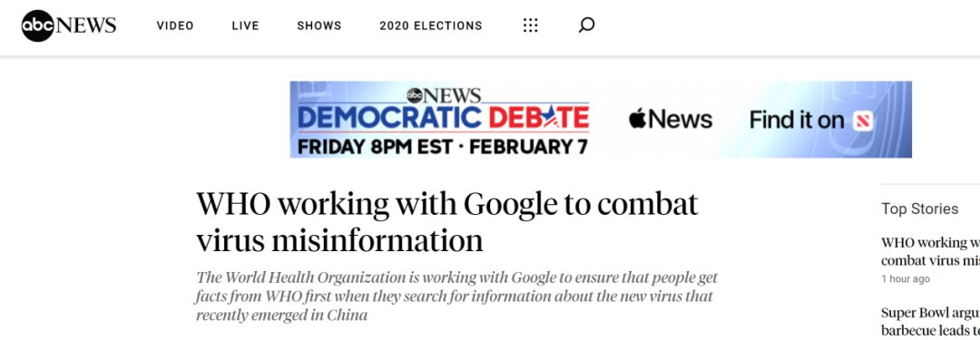Click Democratic Debate banner title
Screen dimensions: 980x340
click(x=443, y=118)
